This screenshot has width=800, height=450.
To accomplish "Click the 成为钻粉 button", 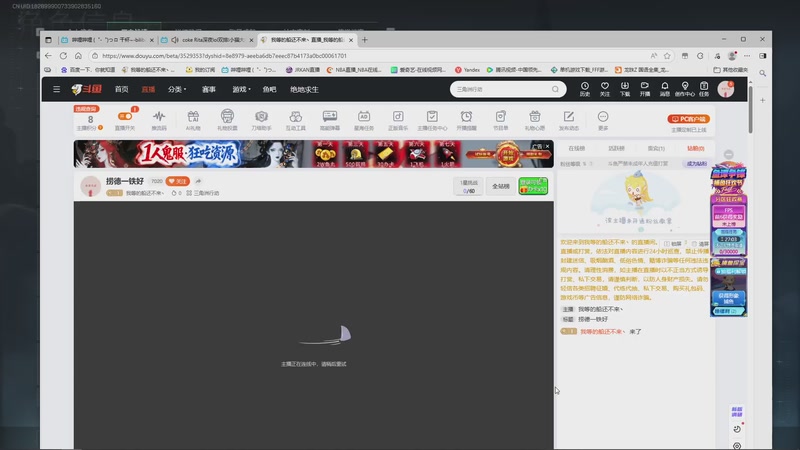I will click(696, 164).
